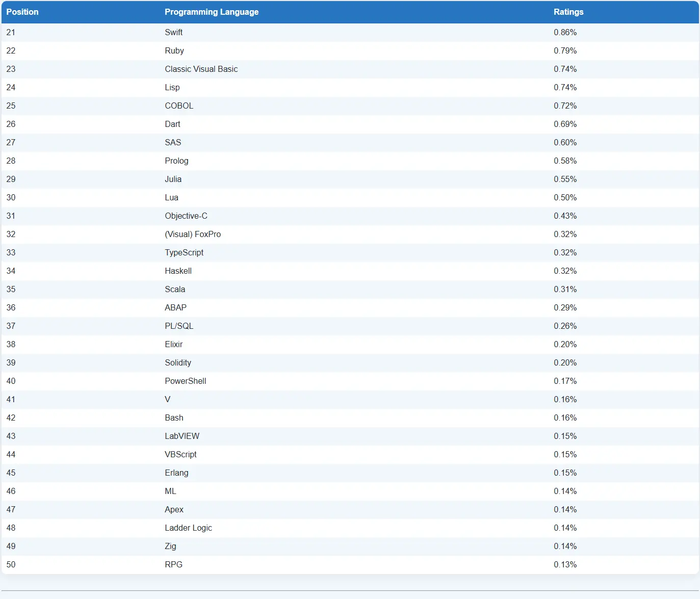The height and width of the screenshot is (599, 700).
Task: Click the Position column header
Action: coord(22,12)
